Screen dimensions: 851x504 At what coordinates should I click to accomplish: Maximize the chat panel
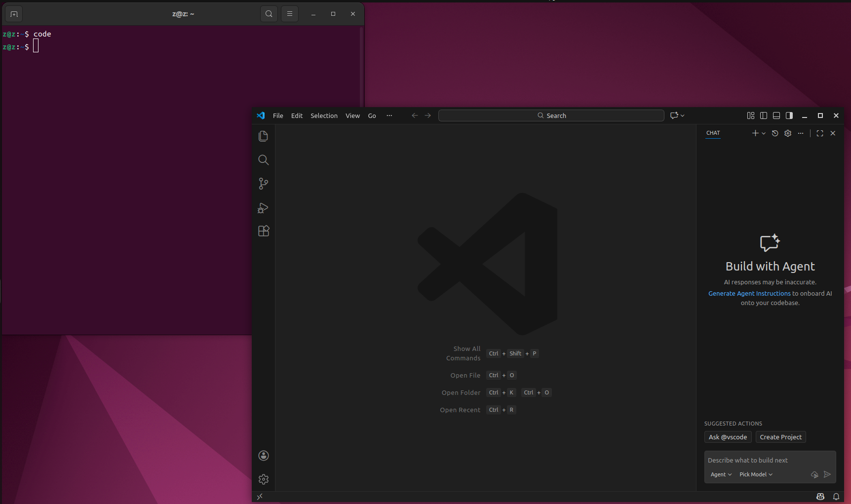pos(820,133)
